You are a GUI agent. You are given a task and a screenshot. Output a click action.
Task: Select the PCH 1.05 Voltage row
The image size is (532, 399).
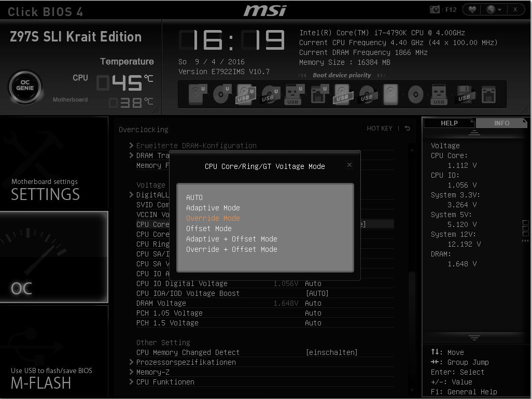click(264, 313)
